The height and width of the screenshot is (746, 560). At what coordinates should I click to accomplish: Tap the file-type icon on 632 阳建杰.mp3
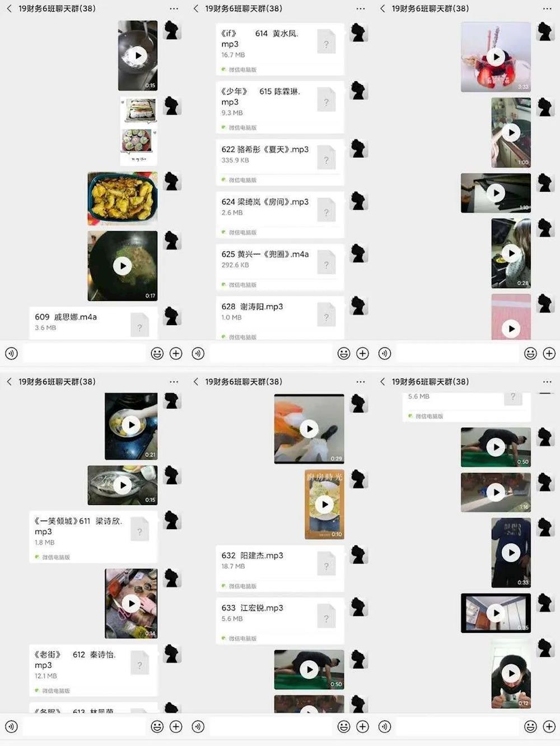pos(326,564)
